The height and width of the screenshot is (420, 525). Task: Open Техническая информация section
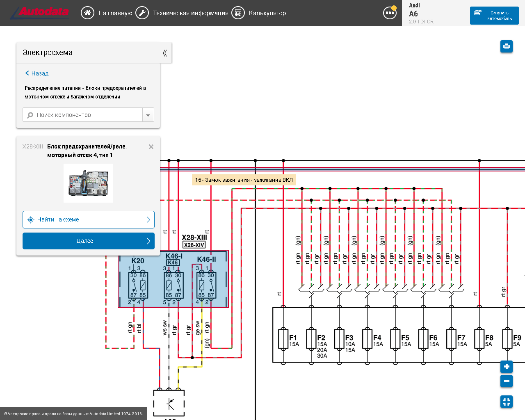(x=190, y=13)
